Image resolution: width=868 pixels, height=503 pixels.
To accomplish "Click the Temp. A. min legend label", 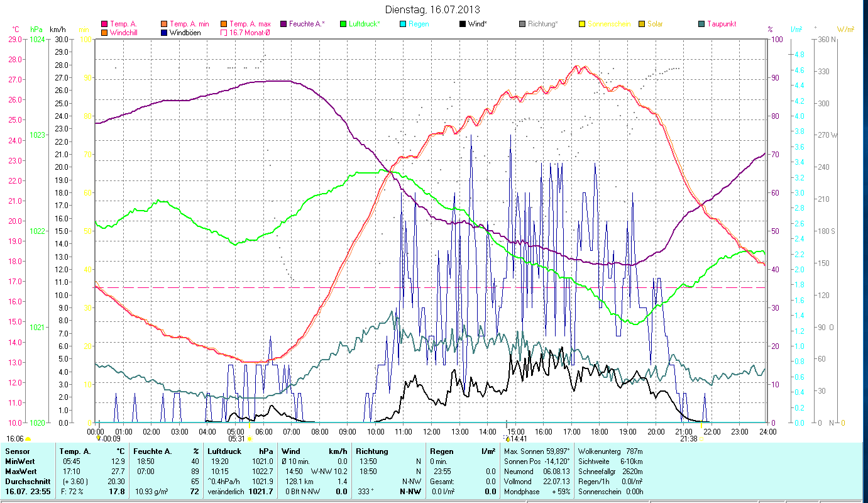I will [x=189, y=24].
